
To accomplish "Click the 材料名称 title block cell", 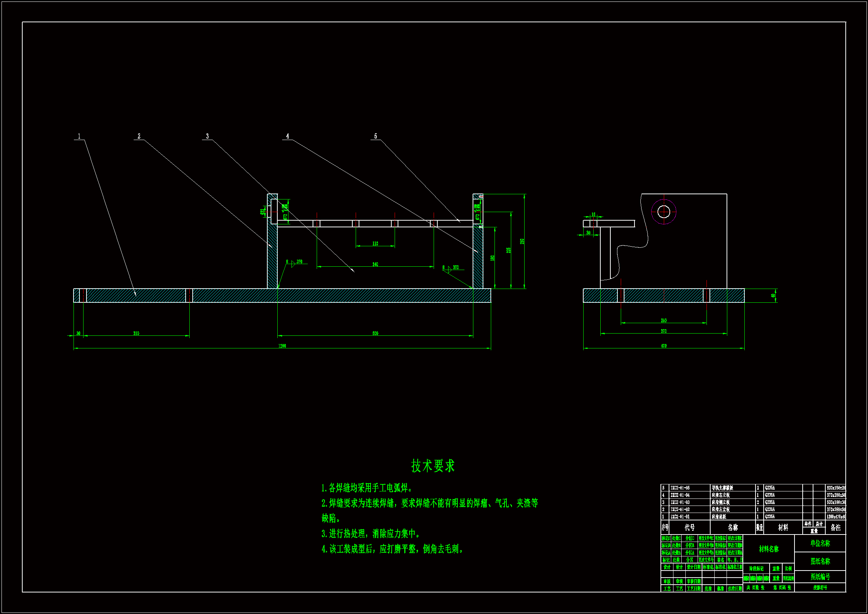I will [x=769, y=549].
